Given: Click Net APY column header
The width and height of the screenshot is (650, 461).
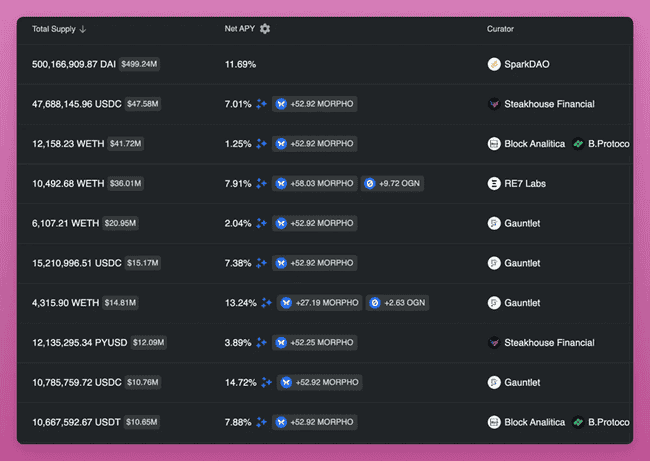Looking at the screenshot, I should (240, 29).
